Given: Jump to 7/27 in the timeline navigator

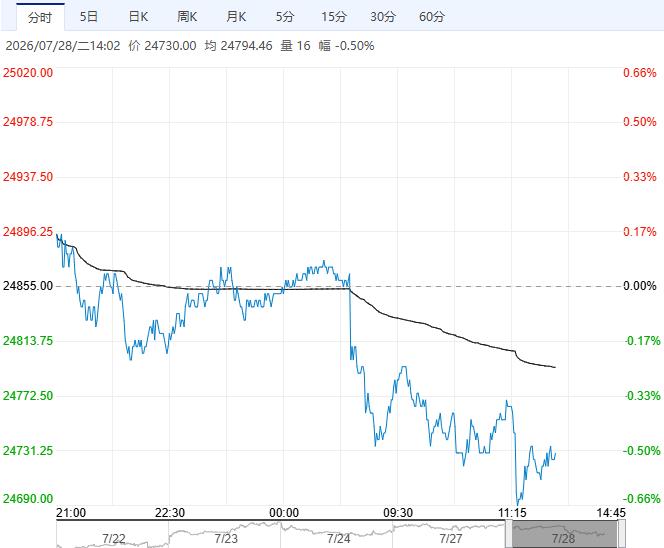Looking at the screenshot, I should click(451, 538).
